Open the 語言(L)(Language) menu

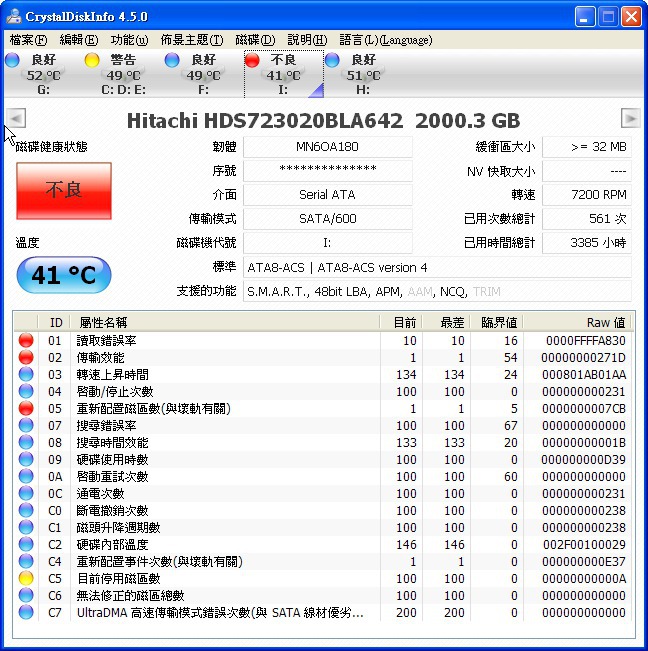(x=386, y=40)
